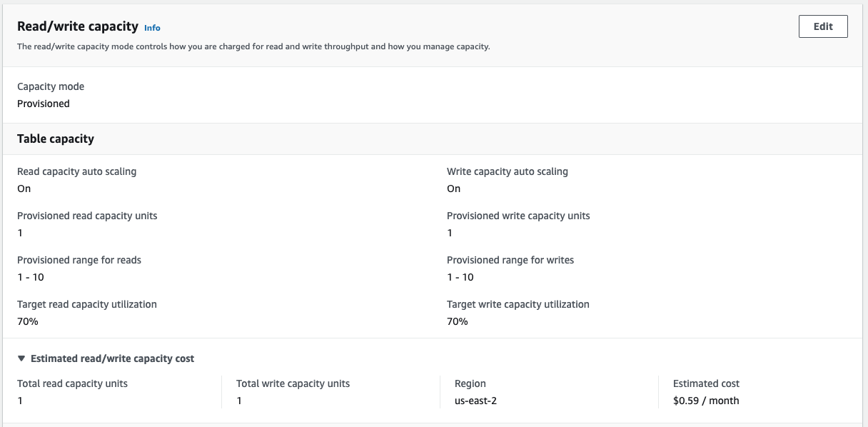The height and width of the screenshot is (427, 868).
Task: Click the Provisioned write capacity units label
Action: 518,216
